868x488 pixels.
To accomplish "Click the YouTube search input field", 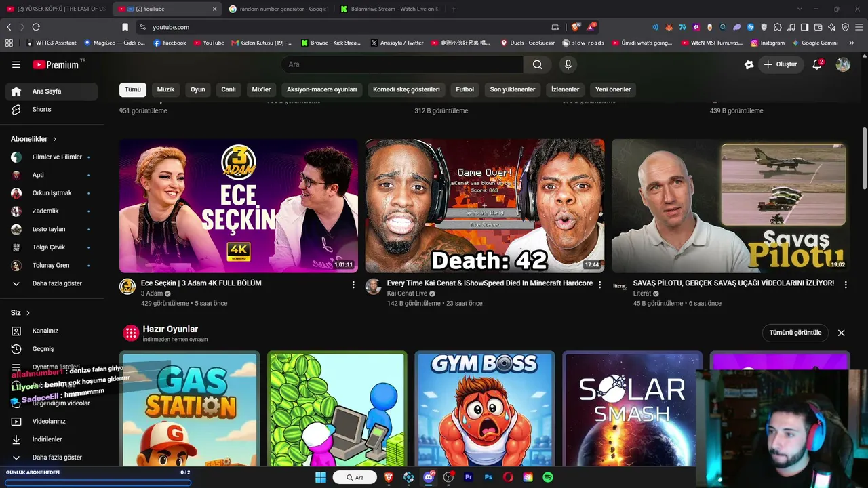I will (x=402, y=64).
